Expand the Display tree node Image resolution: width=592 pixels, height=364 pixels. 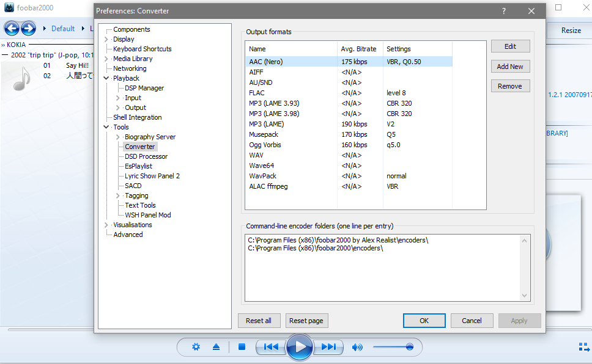107,39
